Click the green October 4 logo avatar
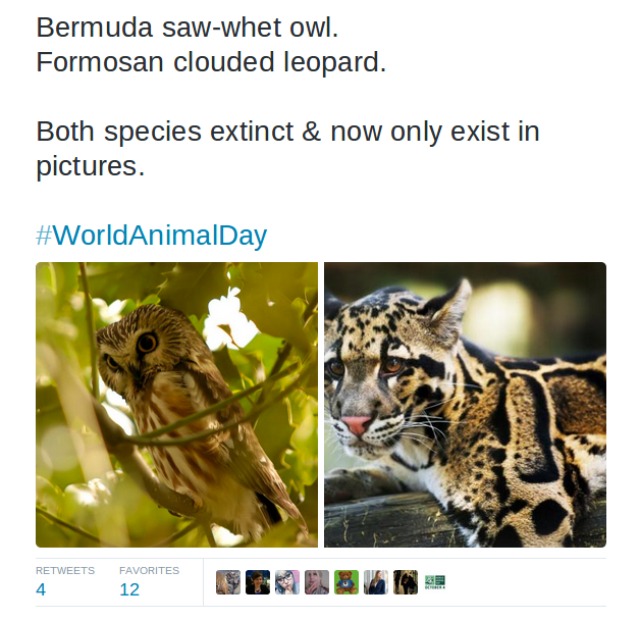Viewport: 640px width, 621px height. tap(434, 582)
